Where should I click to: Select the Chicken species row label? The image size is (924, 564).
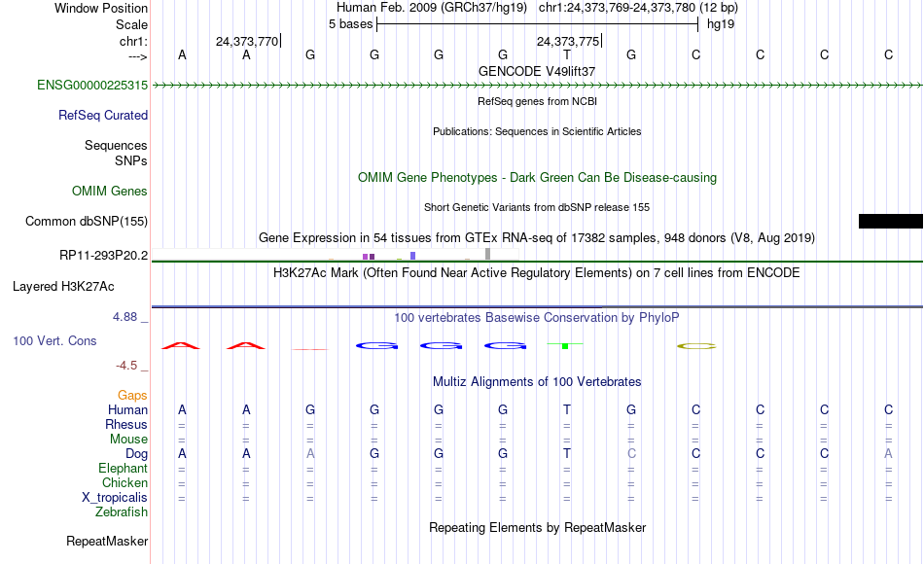(x=124, y=482)
